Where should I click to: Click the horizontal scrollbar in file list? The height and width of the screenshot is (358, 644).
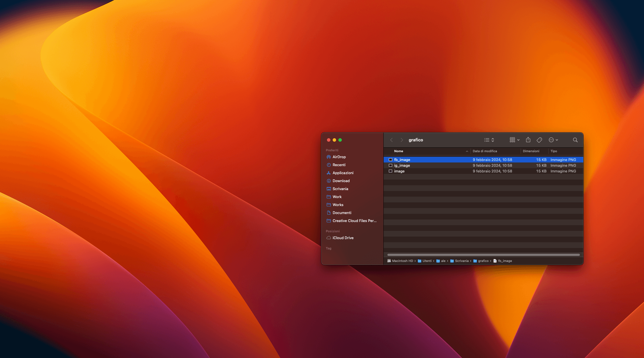(483, 255)
